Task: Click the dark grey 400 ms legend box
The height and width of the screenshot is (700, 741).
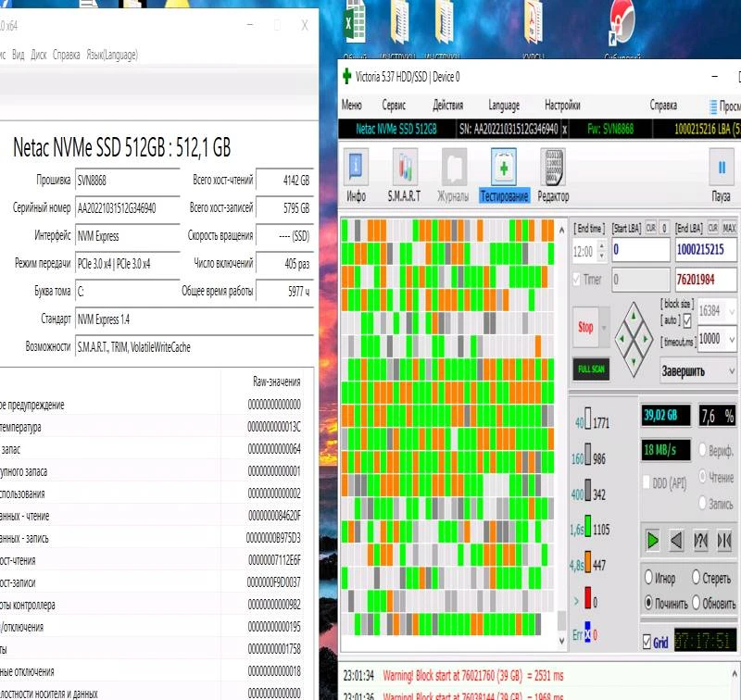Action: tap(588, 490)
